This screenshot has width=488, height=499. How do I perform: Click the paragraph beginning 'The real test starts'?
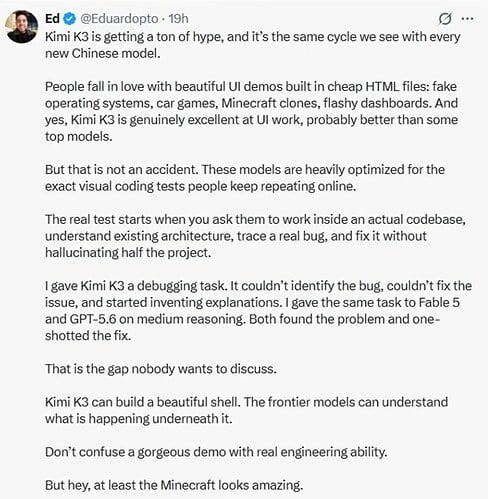coord(255,236)
